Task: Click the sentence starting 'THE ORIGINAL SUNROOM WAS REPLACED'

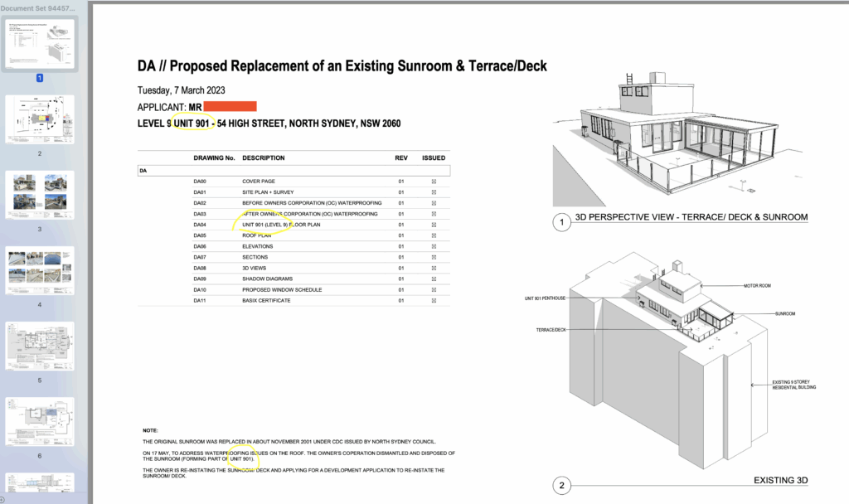Action: pyautogui.click(x=289, y=442)
